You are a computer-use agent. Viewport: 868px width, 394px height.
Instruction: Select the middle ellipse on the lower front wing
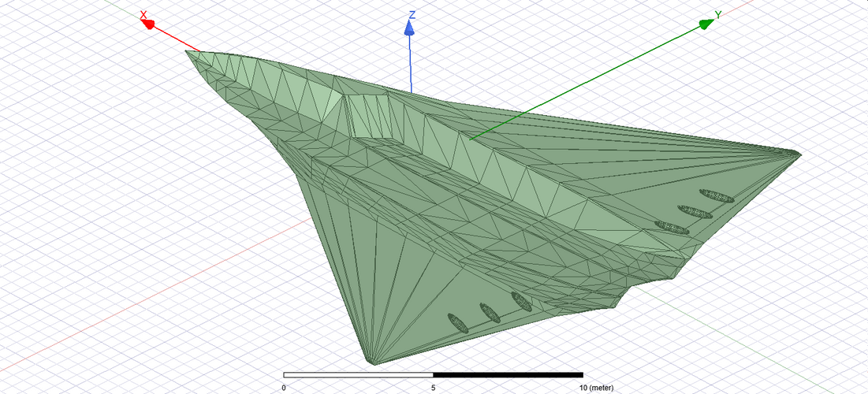click(x=490, y=313)
